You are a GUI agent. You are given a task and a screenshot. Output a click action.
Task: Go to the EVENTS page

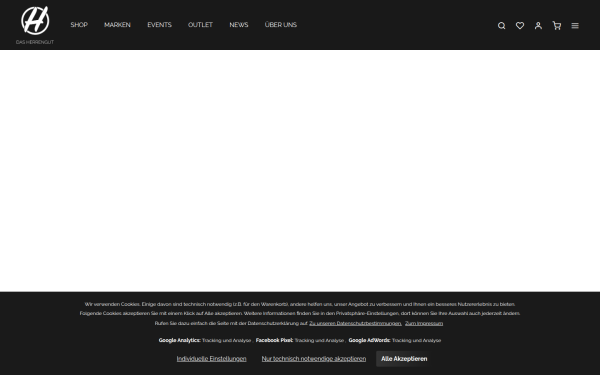point(159,25)
